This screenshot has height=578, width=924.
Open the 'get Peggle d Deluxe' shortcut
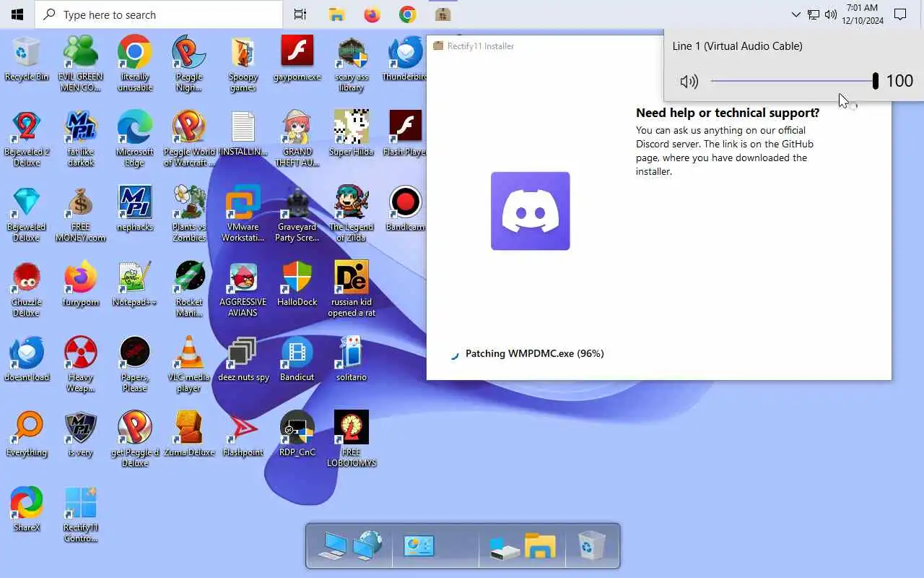135,439
